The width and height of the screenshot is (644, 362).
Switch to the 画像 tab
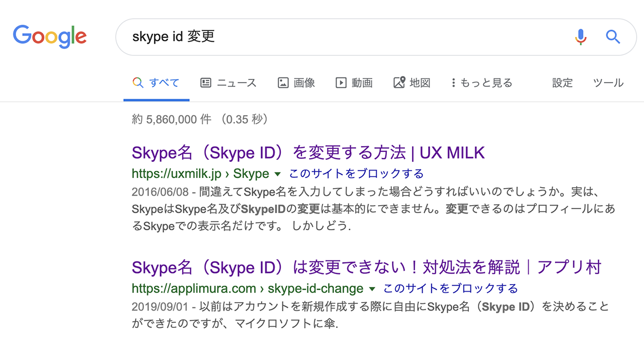click(x=296, y=83)
